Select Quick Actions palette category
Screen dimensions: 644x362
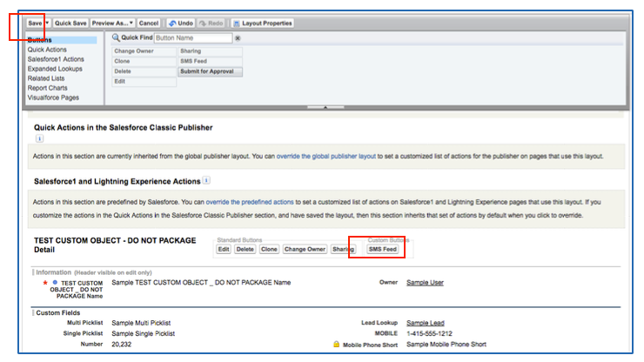[47, 50]
